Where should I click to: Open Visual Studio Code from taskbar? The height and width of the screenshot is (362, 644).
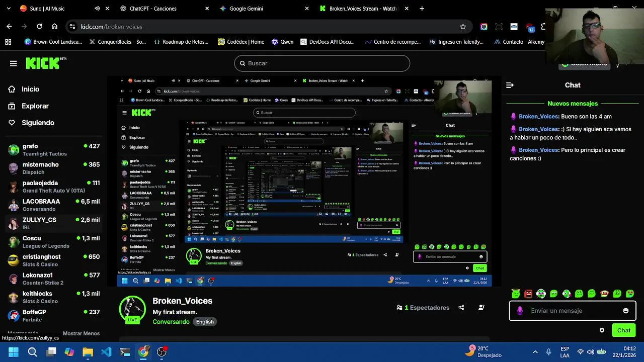(106, 352)
